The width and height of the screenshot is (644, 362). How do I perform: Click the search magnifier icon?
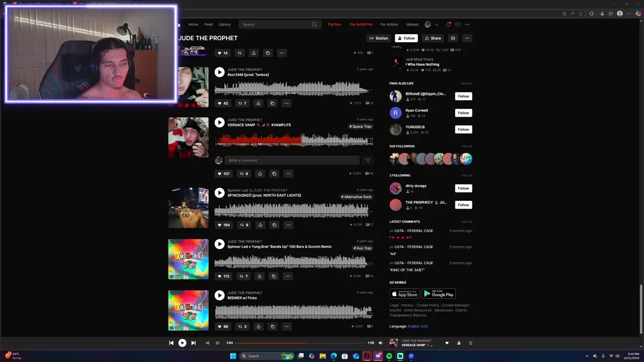pos(314,25)
